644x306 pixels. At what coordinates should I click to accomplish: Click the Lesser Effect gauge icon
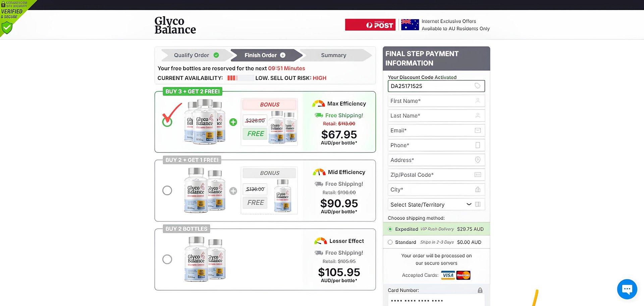(x=320, y=241)
